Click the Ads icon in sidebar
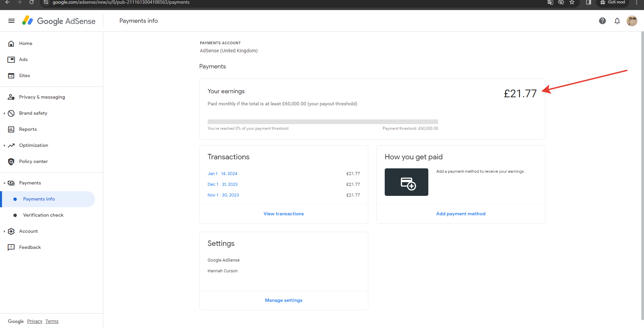This screenshot has height=328, width=644. point(11,60)
